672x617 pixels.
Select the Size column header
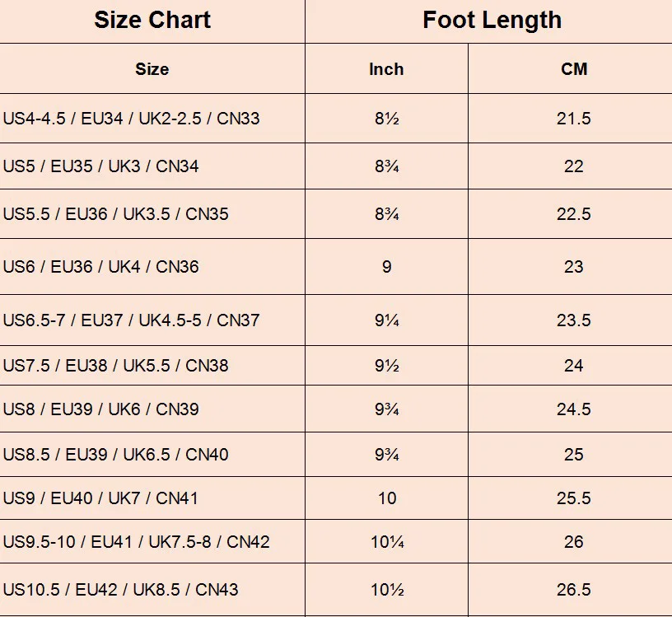click(x=152, y=68)
